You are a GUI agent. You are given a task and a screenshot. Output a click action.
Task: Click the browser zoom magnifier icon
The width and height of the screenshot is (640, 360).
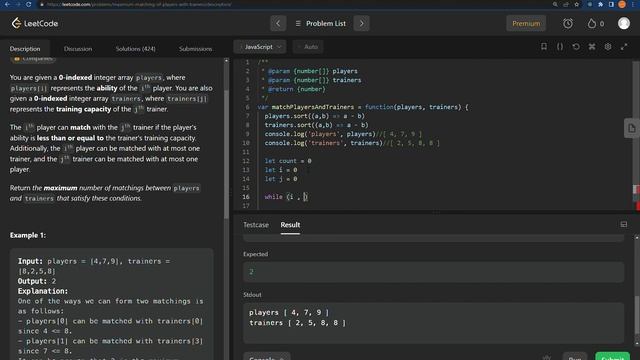(555, 4)
